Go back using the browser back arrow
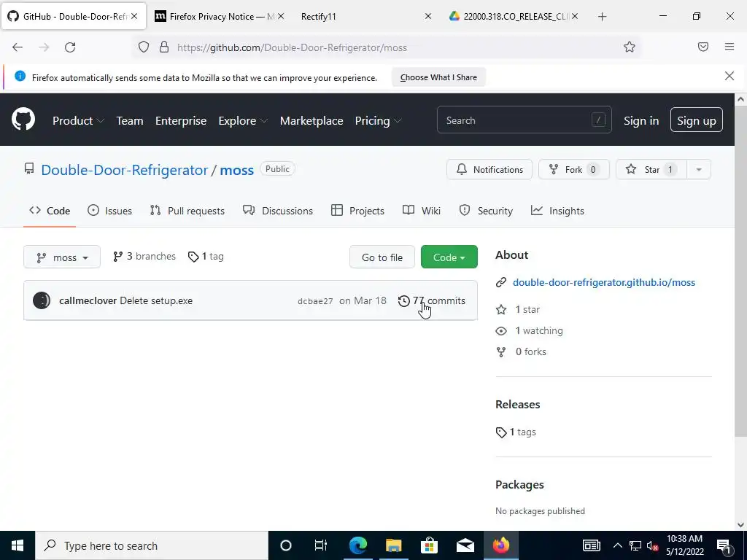The image size is (747, 560). 18,47
